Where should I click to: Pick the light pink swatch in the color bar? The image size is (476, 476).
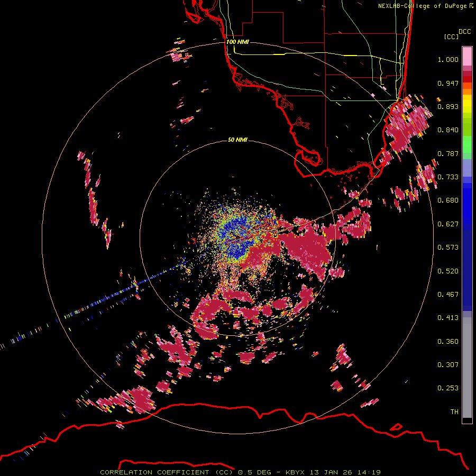point(467,56)
